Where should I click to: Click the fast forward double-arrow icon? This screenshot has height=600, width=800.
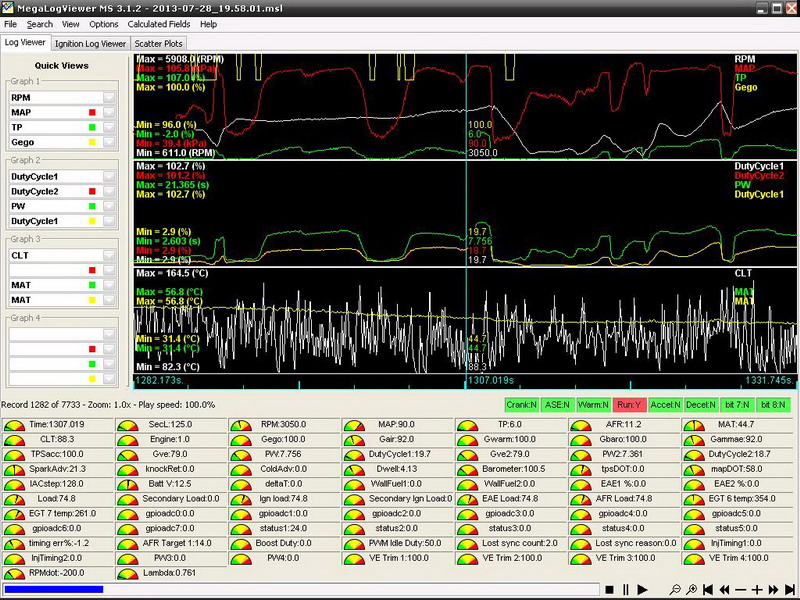[x=773, y=590]
